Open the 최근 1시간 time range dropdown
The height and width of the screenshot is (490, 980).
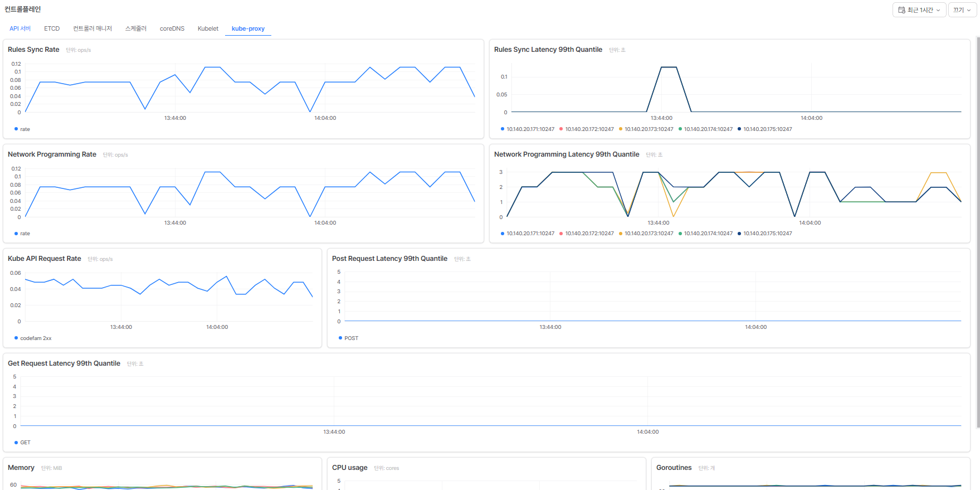(x=919, y=10)
